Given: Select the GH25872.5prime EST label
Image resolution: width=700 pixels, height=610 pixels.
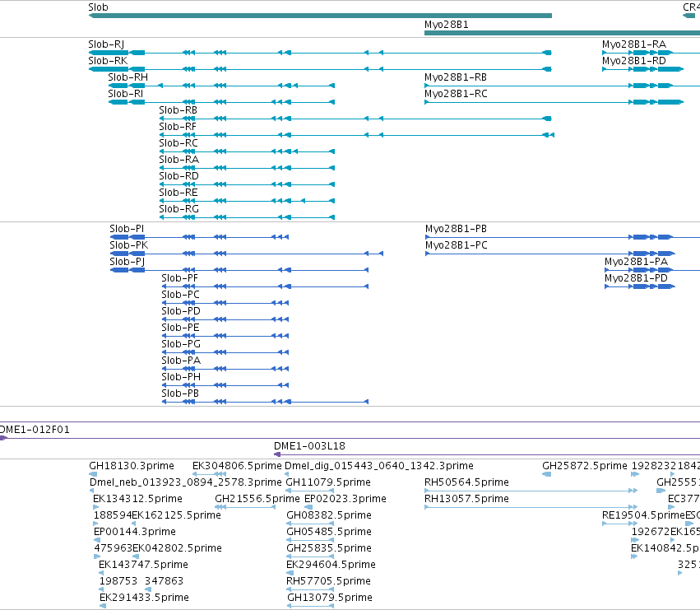Looking at the screenshot, I should [x=585, y=466].
